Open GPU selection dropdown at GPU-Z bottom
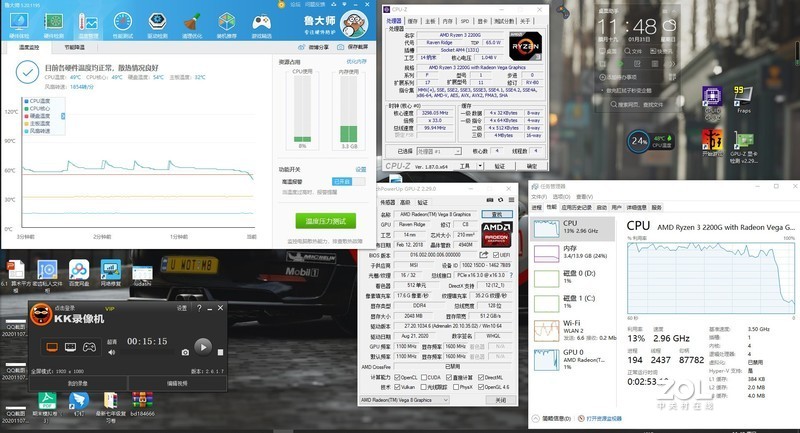800x433 pixels. tap(404, 400)
